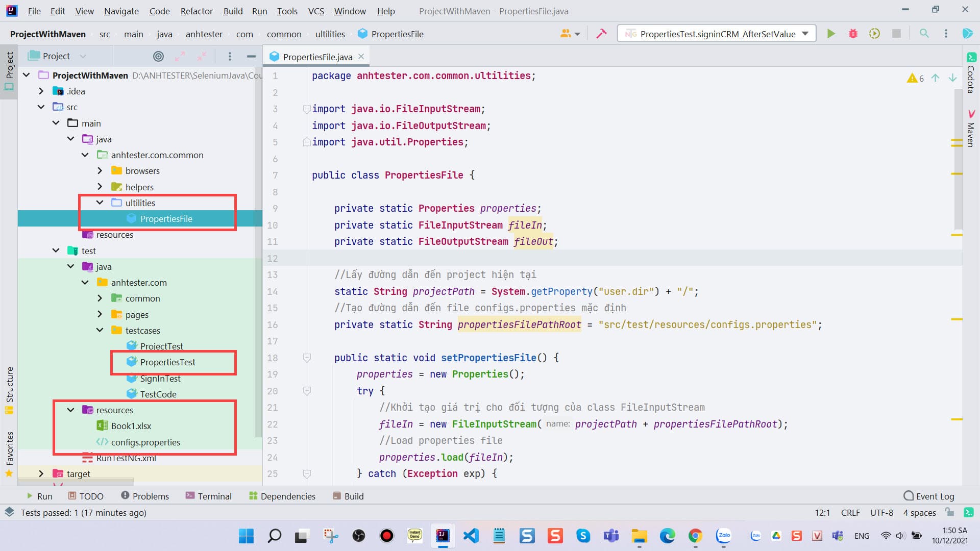Expand the .idea folder
Image resolution: width=980 pixels, height=551 pixels.
(41, 91)
